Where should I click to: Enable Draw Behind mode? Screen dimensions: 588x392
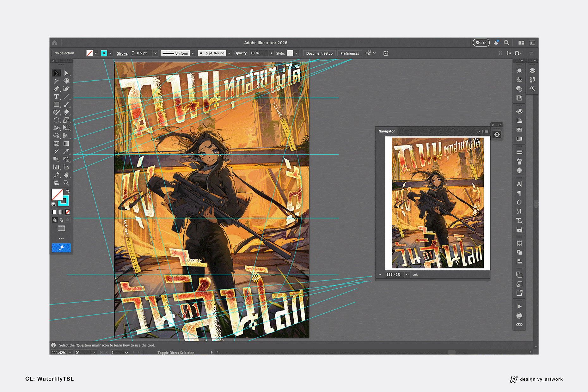[x=61, y=220]
